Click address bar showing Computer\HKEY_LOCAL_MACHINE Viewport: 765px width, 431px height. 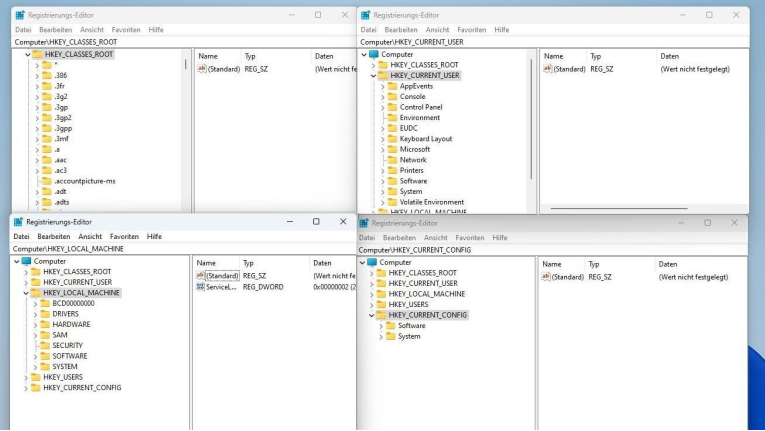(183, 249)
